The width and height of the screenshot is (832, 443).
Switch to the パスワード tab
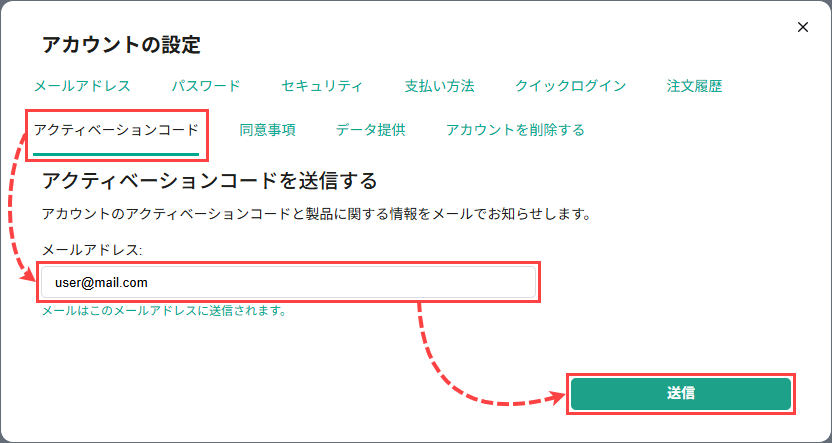pyautogui.click(x=206, y=86)
